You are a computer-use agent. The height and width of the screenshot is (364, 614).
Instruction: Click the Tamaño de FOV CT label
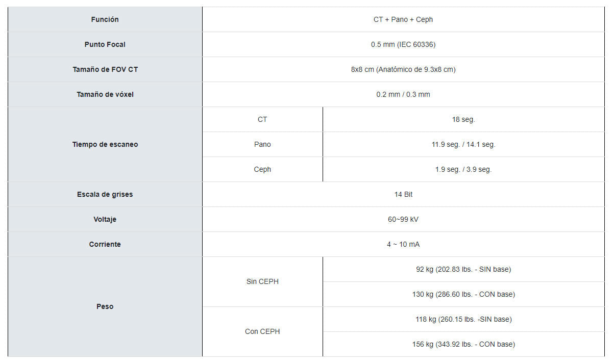pyautogui.click(x=105, y=69)
